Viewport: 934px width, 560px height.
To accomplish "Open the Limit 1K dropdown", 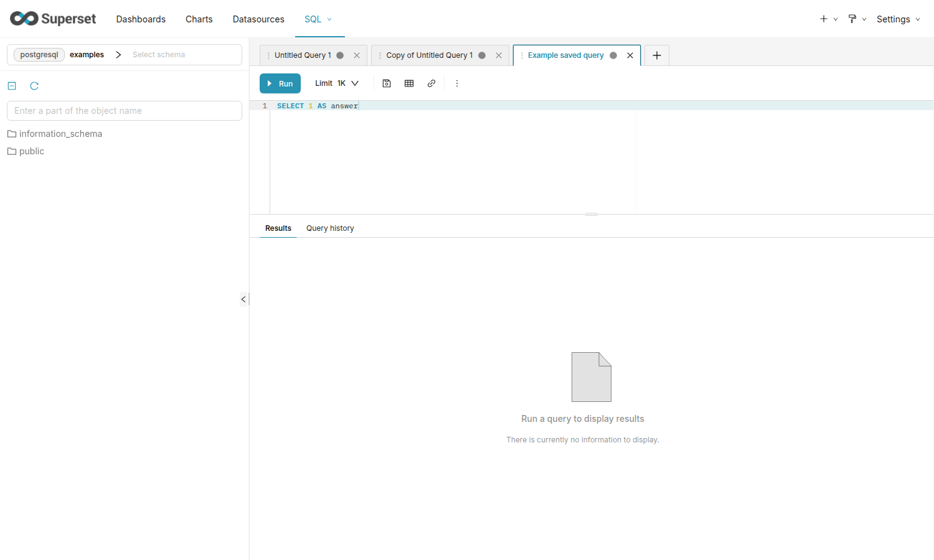I will pos(337,83).
